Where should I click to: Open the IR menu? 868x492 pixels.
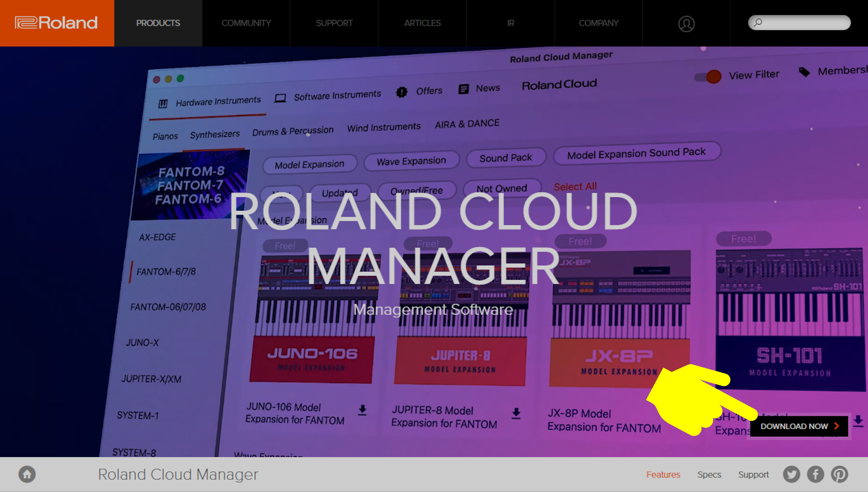point(510,23)
